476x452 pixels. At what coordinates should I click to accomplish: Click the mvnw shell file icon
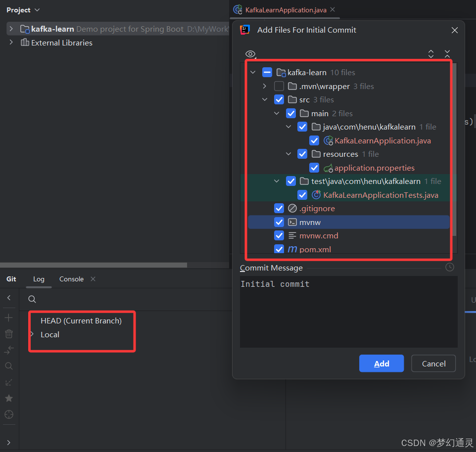point(292,223)
